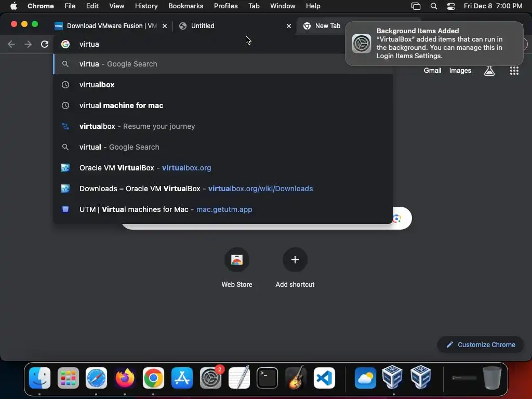Click the Google Lens search icon

click(x=396, y=219)
